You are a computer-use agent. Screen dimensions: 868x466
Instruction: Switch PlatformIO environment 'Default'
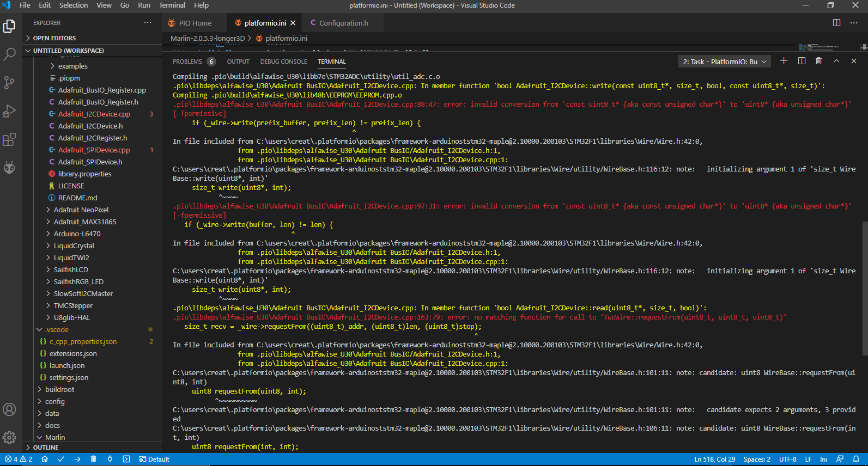coord(154,459)
